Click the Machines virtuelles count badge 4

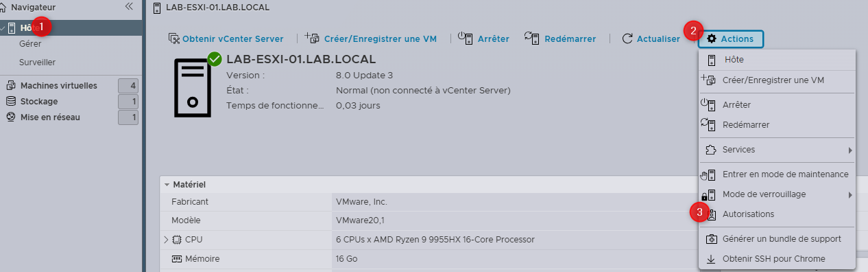tap(128, 86)
